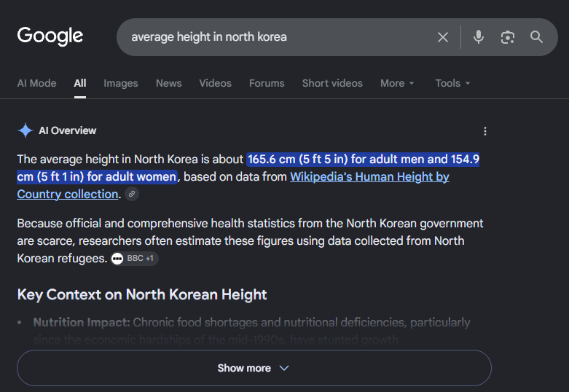The height and width of the screenshot is (392, 569).
Task: Click inside the search box text
Action: [x=209, y=37]
